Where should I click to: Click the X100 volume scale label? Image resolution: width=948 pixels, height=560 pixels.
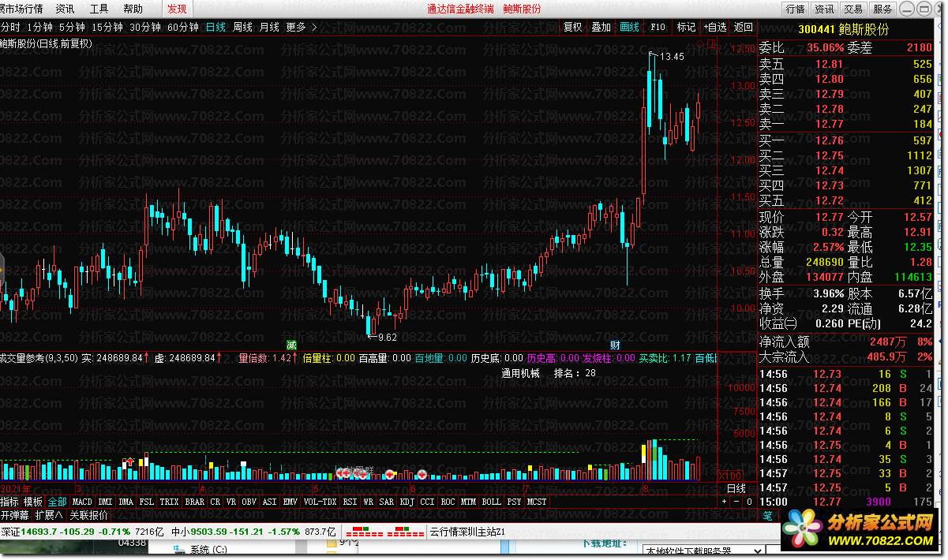pyautogui.click(x=730, y=476)
